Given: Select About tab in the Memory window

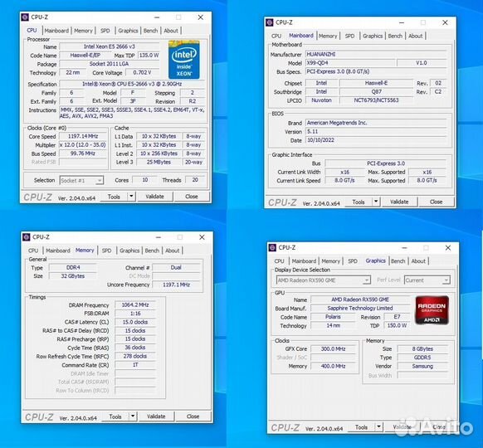Looking at the screenshot, I should coord(172,251).
